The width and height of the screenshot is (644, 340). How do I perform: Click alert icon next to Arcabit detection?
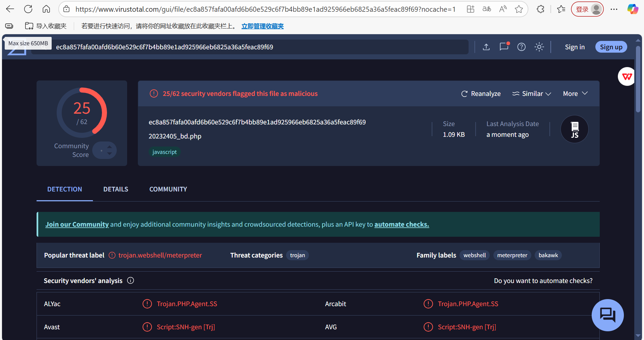(x=428, y=304)
